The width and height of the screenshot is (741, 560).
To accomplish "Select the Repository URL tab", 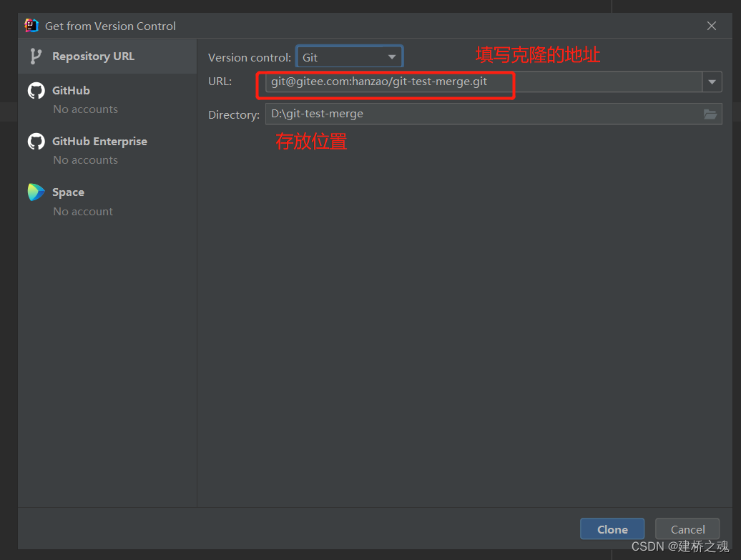I will [107, 57].
